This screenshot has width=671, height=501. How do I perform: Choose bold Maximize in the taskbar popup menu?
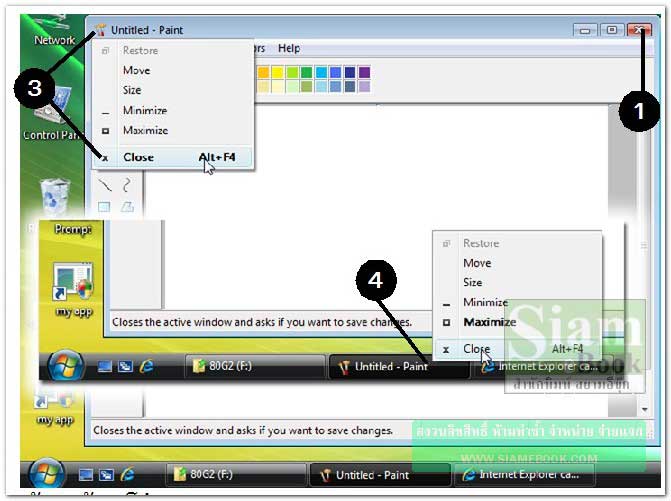517,322
